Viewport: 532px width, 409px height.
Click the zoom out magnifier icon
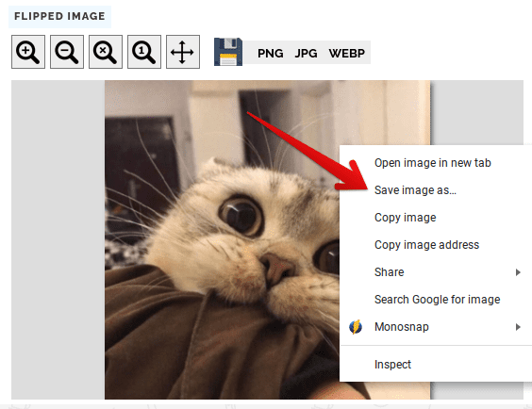(x=67, y=52)
